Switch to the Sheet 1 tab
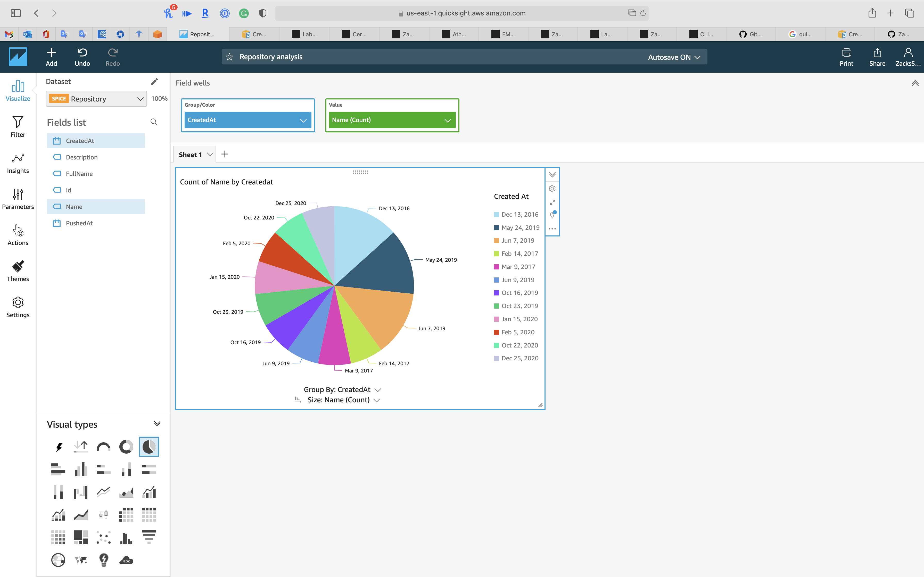This screenshot has height=577, width=924. 190,155
